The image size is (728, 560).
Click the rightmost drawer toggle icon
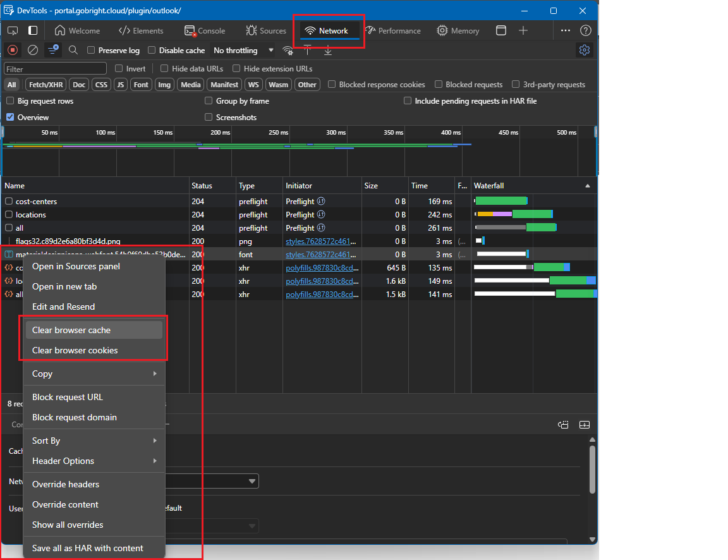tap(585, 424)
